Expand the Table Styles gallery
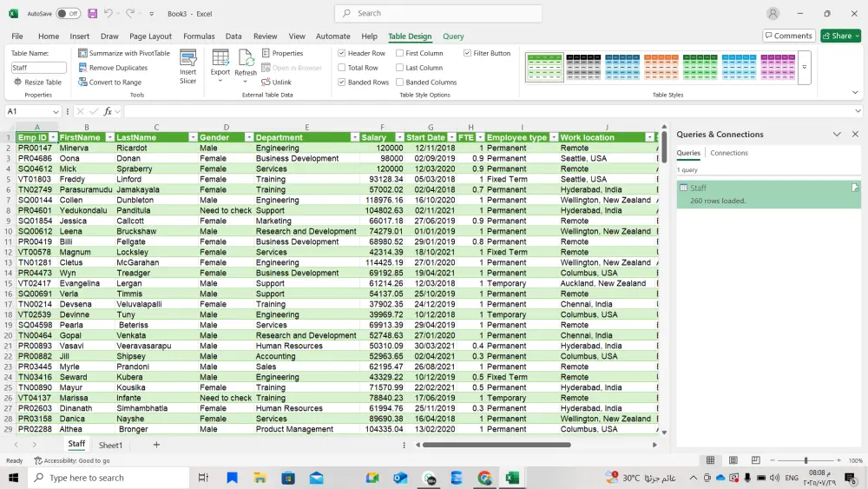The image size is (868, 489). [805, 68]
